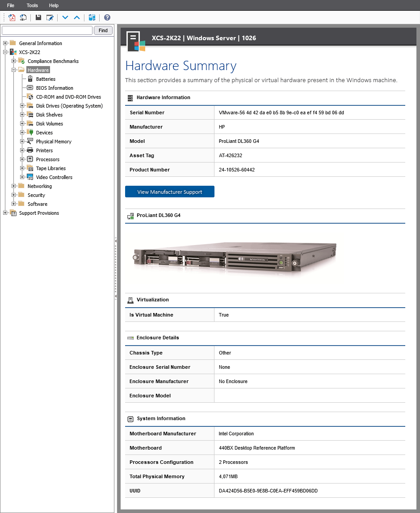Open the Tools menu
The image size is (420, 513).
pyautogui.click(x=32, y=5)
